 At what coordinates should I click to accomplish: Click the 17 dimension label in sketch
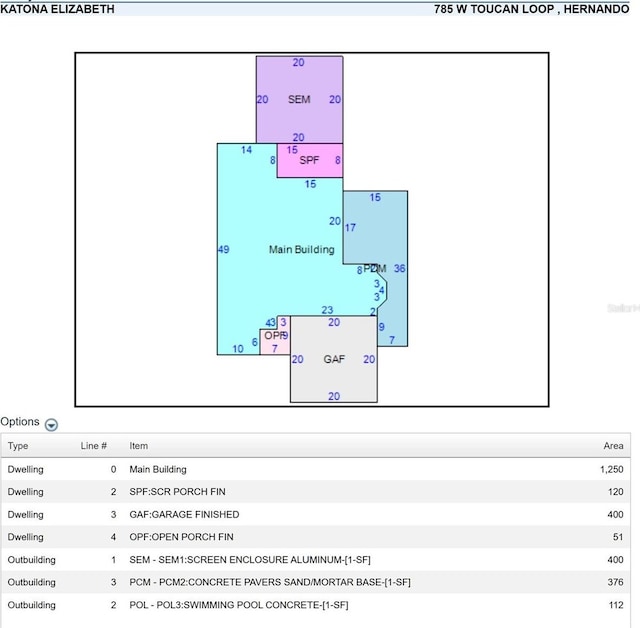tap(350, 228)
